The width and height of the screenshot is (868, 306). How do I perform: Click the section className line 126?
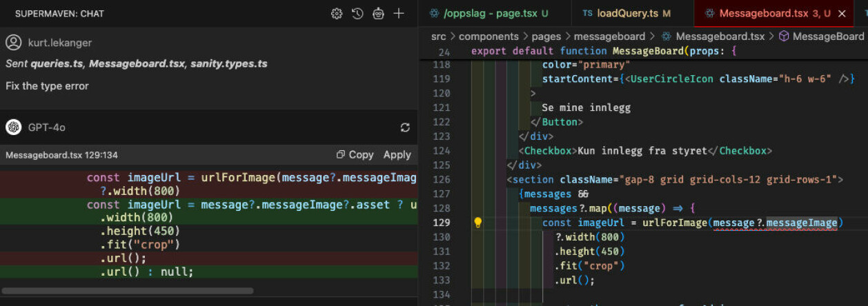tap(675, 179)
